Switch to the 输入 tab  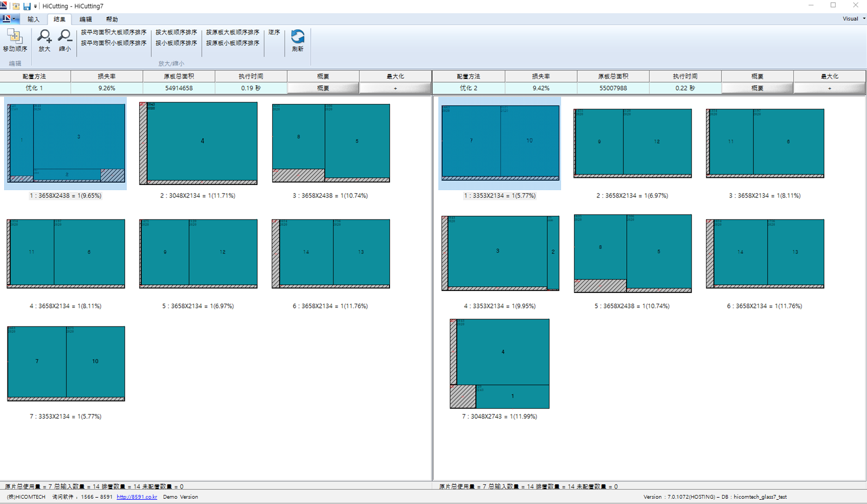(x=34, y=19)
